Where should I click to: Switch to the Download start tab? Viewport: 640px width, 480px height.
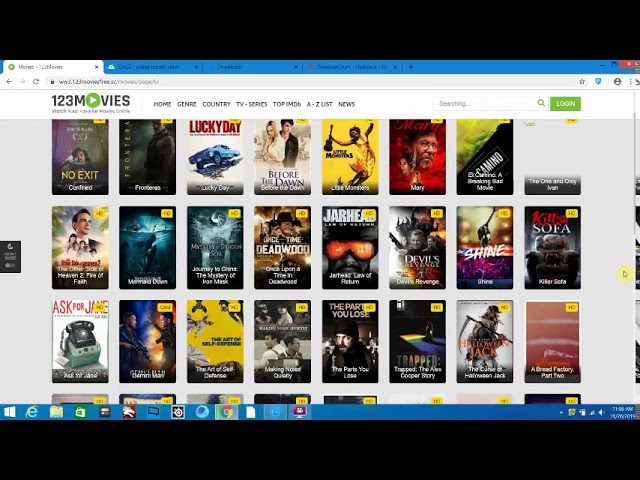pos(352,67)
